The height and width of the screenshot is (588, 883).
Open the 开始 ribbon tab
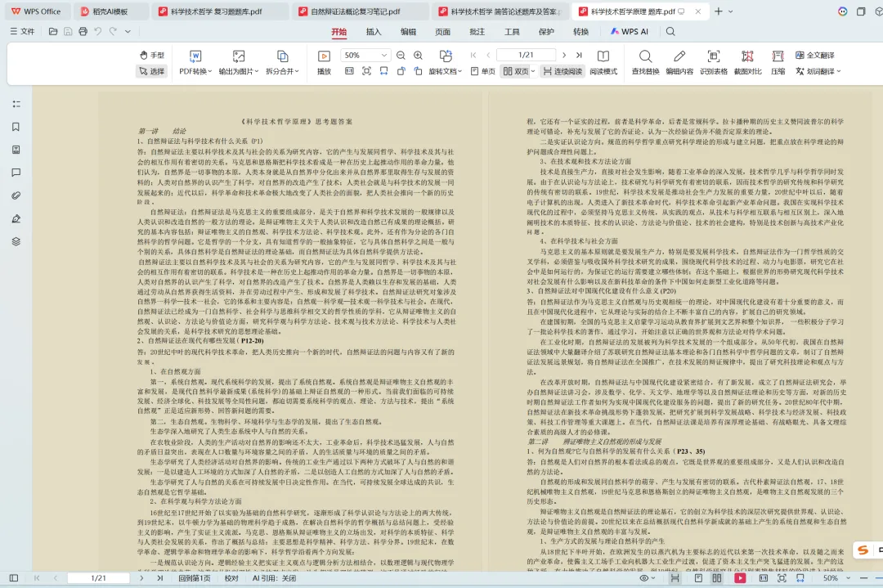coord(339,32)
